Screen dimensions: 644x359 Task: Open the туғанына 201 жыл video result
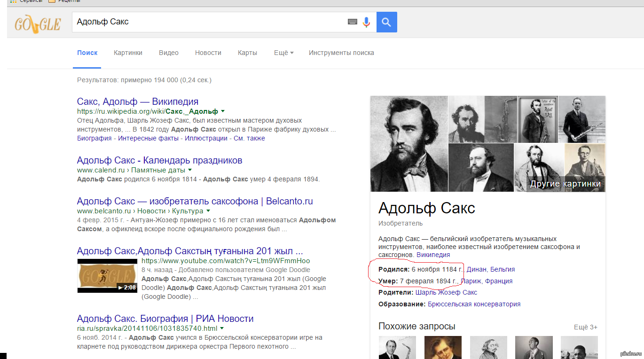190,250
